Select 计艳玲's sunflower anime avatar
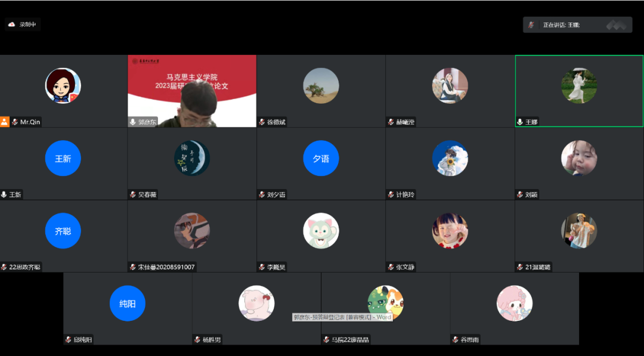 (x=450, y=159)
